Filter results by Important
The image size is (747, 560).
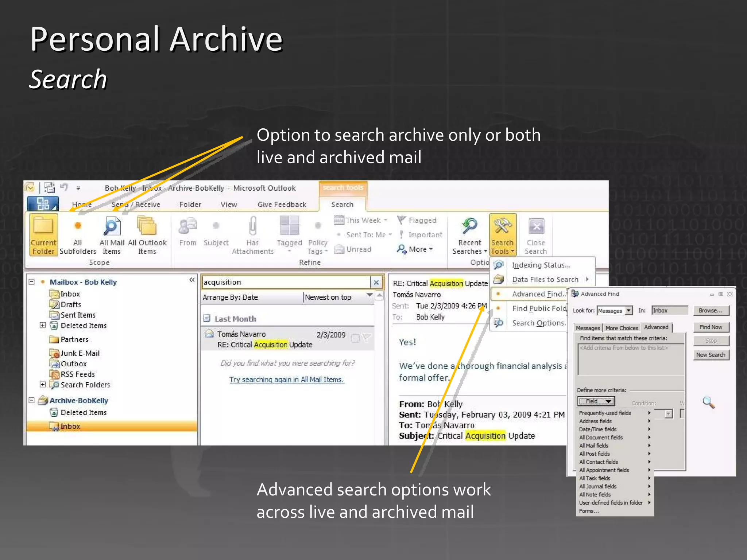(421, 235)
